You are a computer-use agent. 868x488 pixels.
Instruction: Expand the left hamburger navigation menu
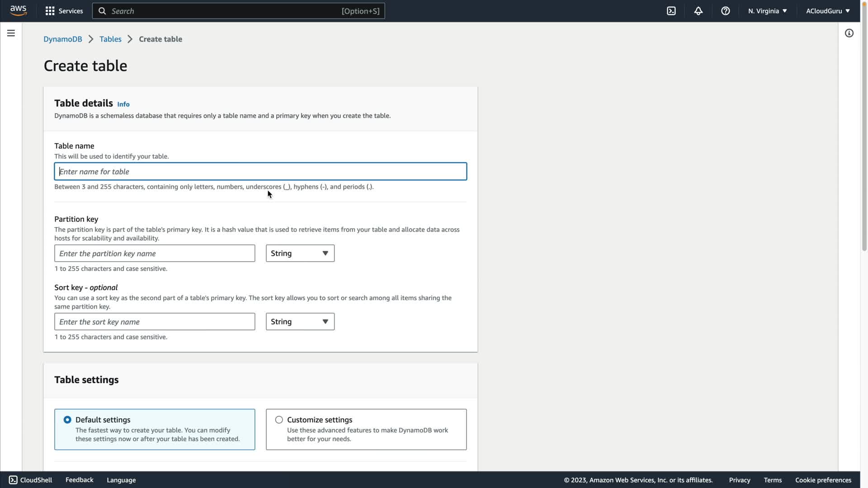pos(11,33)
